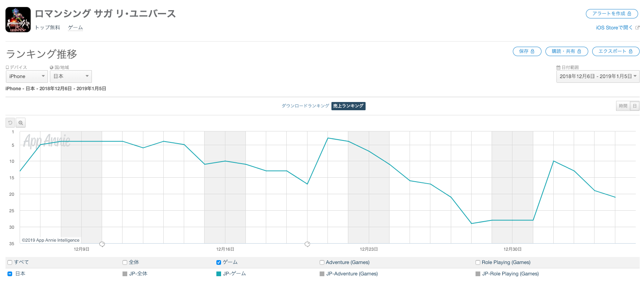The width and height of the screenshot is (644, 286).
Task: Check the Role Playing (Games) checkbox
Action: pyautogui.click(x=478, y=262)
